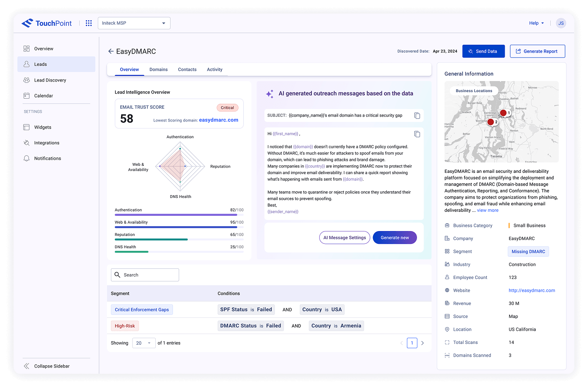Select the Overview tab
This screenshot has height=389, width=588.
click(x=129, y=69)
